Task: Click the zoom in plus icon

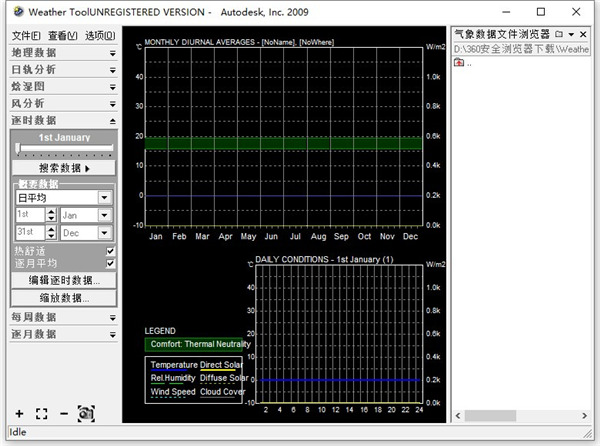Action: [x=19, y=413]
